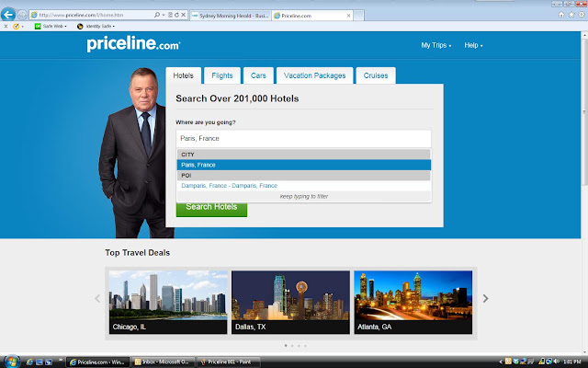Screen dimensions: 588x368
Task: Click the taskbar clock showing 1:01 PM
Action: click(x=572, y=362)
